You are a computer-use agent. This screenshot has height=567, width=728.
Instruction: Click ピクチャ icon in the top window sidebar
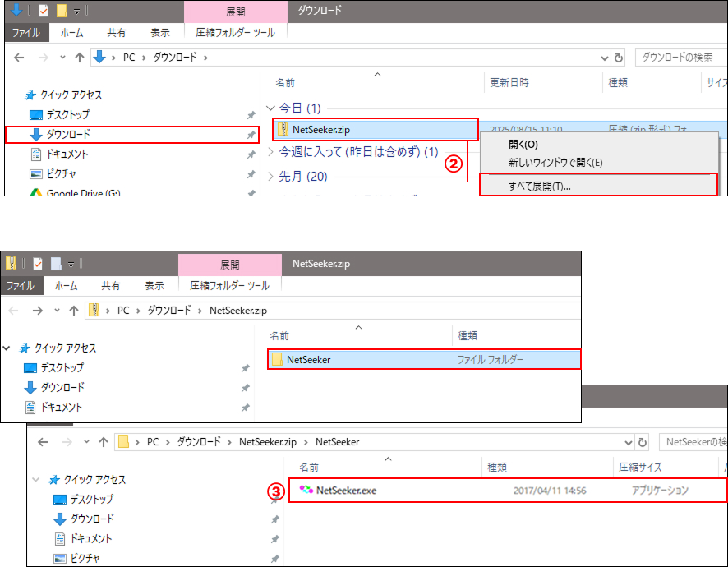point(35,173)
